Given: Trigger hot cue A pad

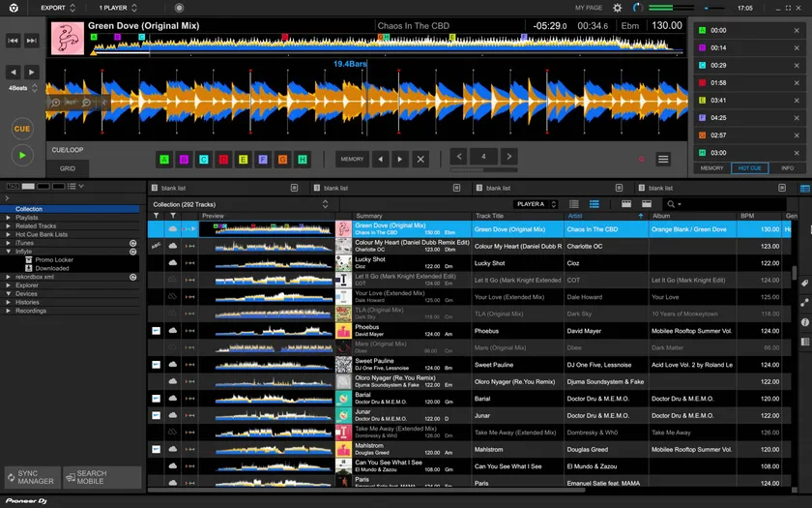Looking at the screenshot, I should (x=164, y=160).
